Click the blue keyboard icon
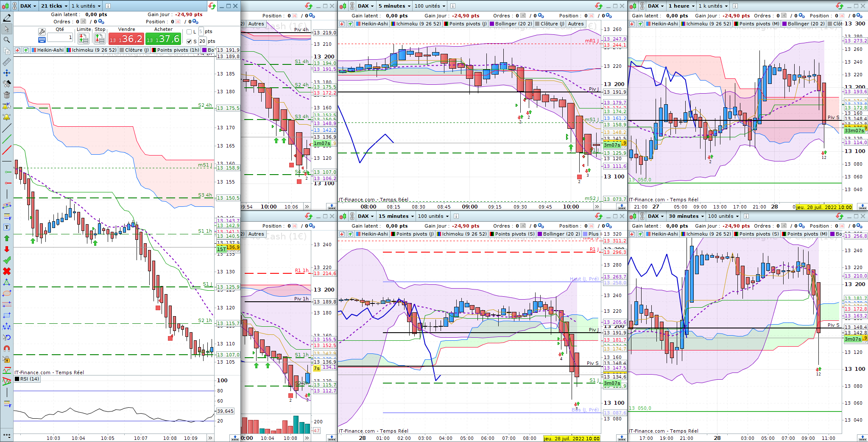This screenshot has width=868, height=442. 42,40
